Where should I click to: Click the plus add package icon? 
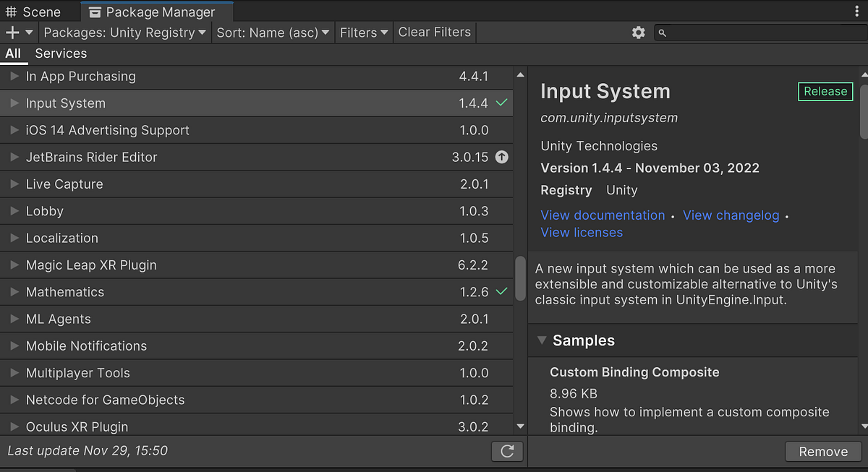click(x=12, y=33)
